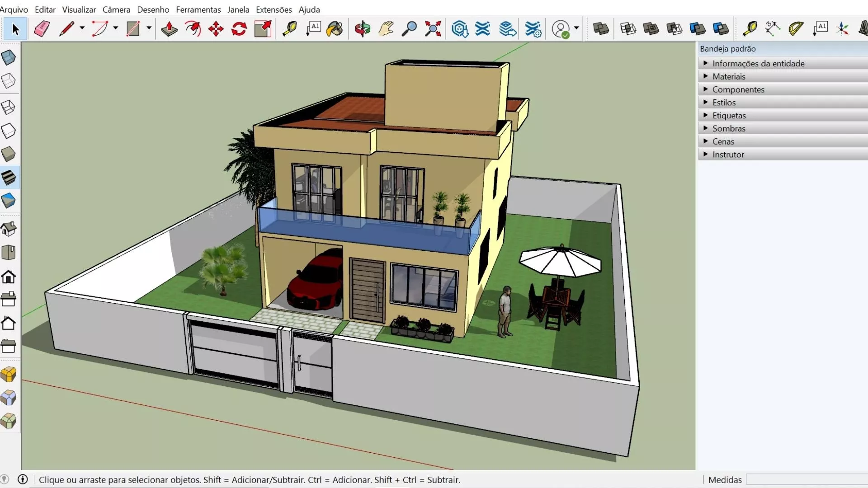
Task: Open the Câmera menu
Action: (116, 9)
